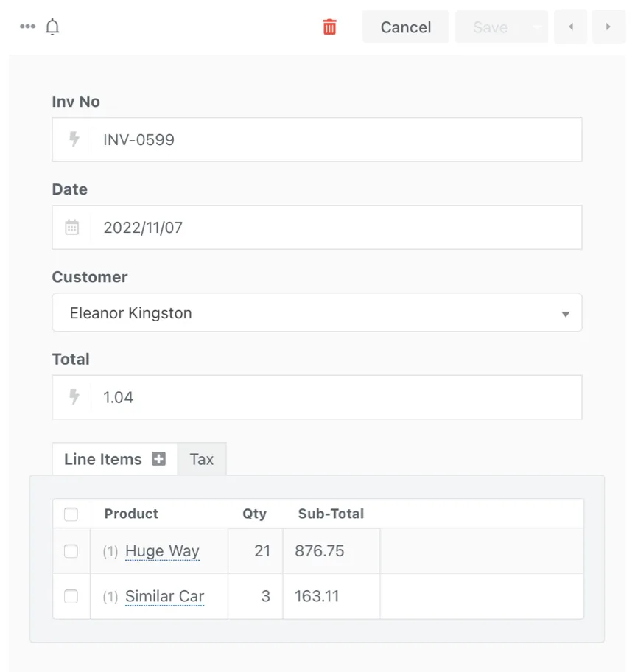
Task: Toggle the select-all checkbox in table header
Action: point(71,514)
